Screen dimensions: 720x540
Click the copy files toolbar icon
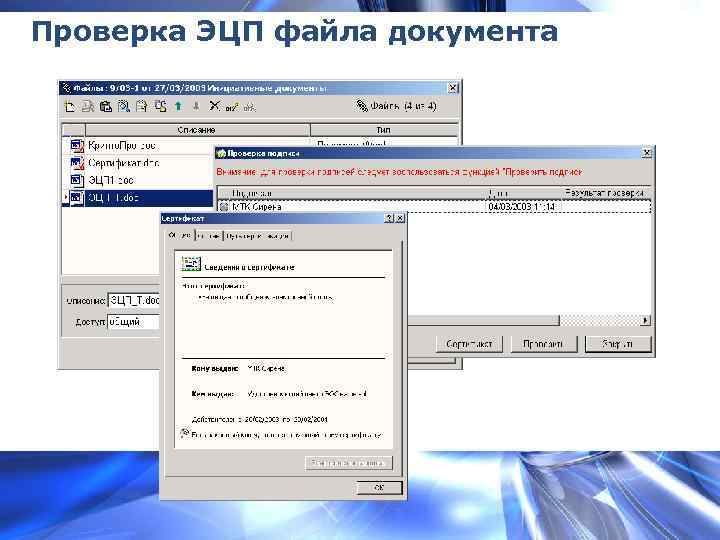(x=160, y=107)
